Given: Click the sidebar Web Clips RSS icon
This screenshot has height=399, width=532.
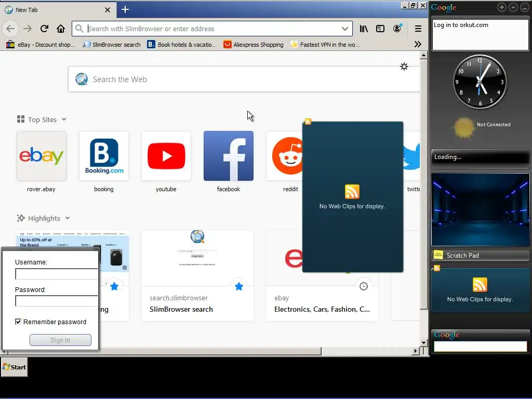Looking at the screenshot, I should click(480, 285).
